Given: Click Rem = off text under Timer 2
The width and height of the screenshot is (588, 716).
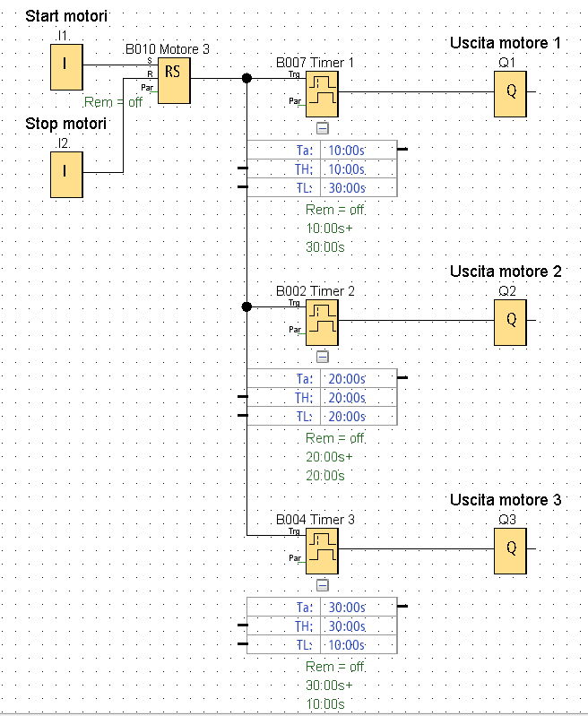Looking at the screenshot, I should 335,438.
